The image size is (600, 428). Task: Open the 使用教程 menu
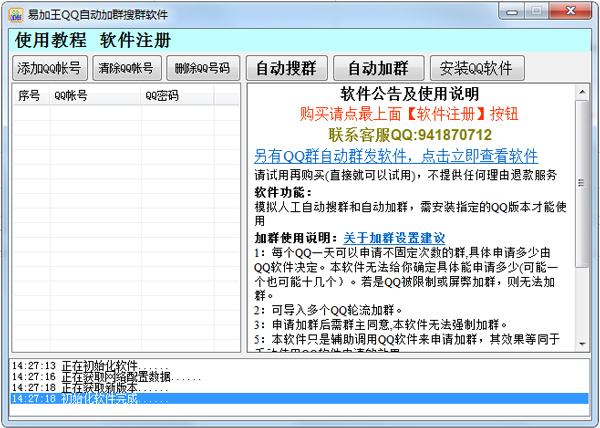pos(51,41)
